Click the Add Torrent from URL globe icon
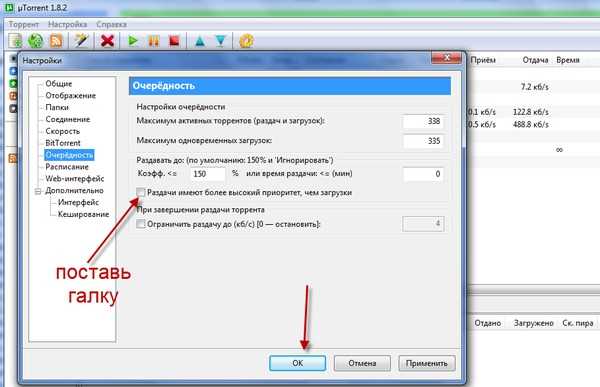 click(x=36, y=41)
